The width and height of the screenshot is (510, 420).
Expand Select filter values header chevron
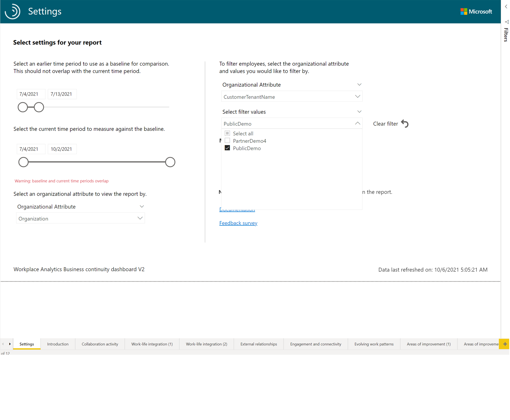[x=360, y=112]
